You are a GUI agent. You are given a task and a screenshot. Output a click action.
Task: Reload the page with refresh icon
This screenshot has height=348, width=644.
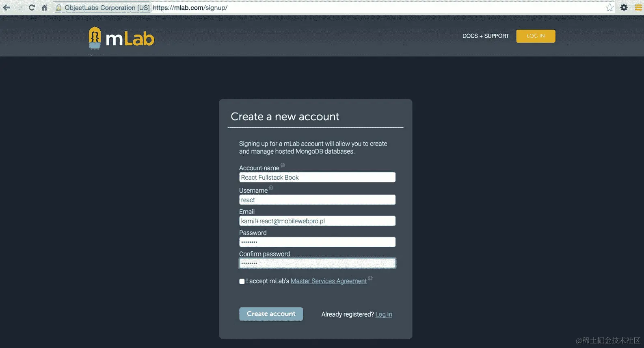[32, 7]
